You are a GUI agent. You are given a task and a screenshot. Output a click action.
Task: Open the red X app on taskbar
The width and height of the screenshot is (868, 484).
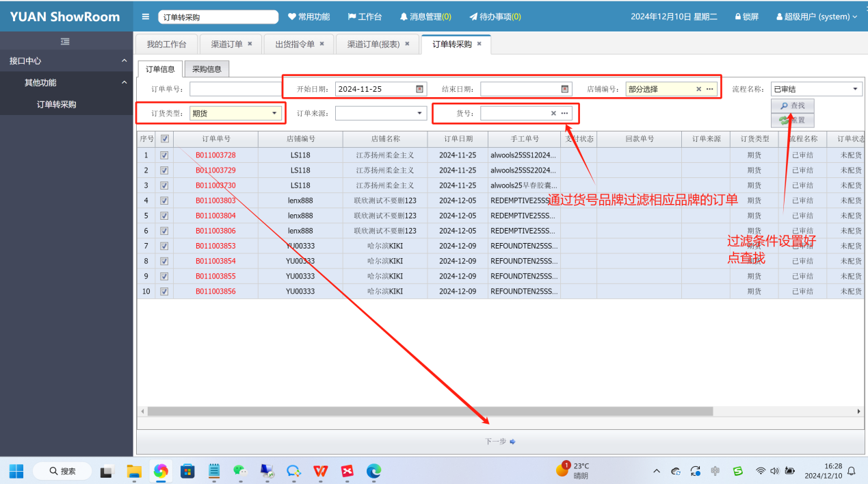coord(347,471)
